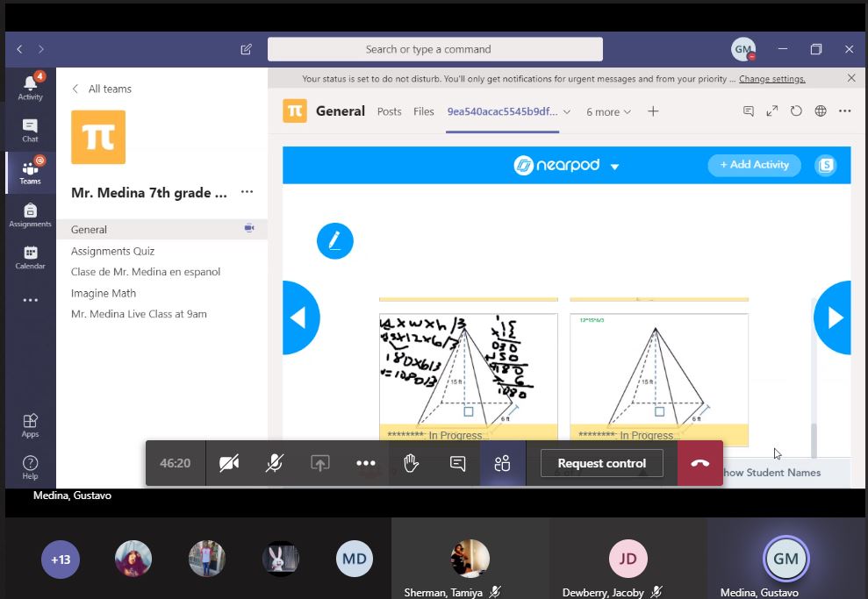Unmute the microphone

(275, 463)
